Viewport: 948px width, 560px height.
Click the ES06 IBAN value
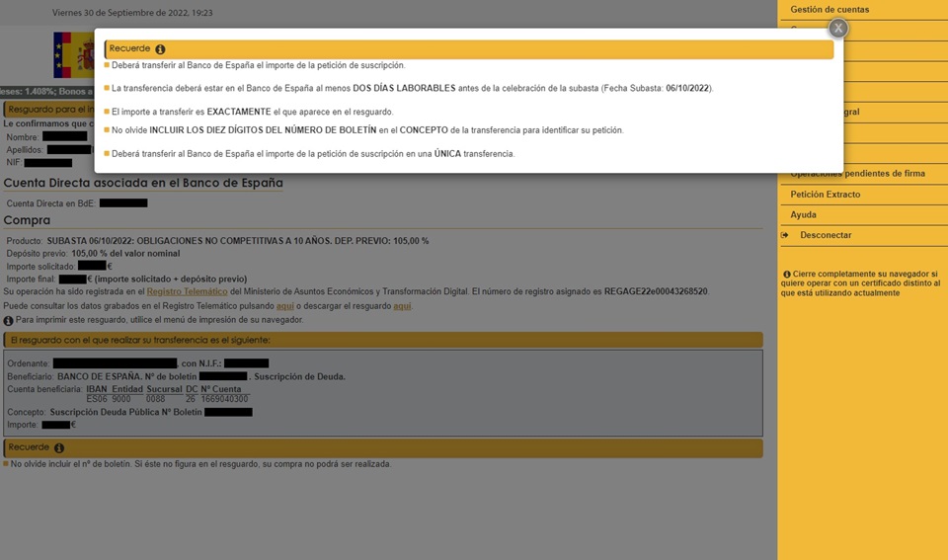[97, 399]
